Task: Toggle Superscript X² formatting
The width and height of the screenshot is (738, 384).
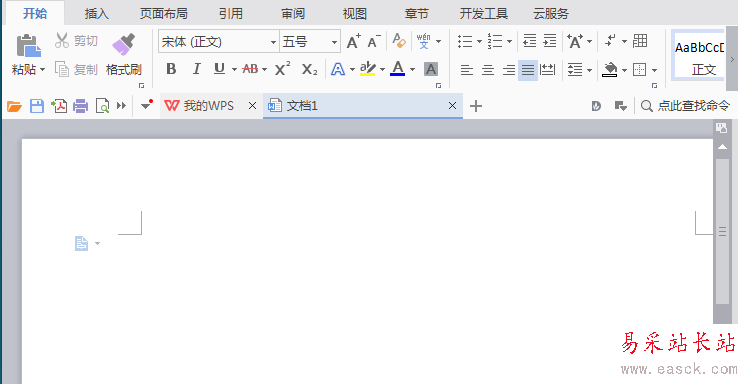Action: [282, 69]
